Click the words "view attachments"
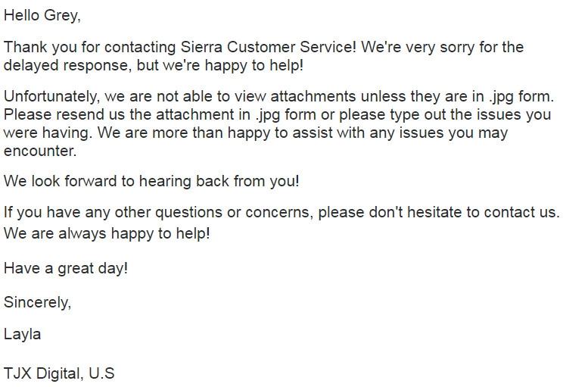Screen dimensions: 588x387 coord(295,96)
